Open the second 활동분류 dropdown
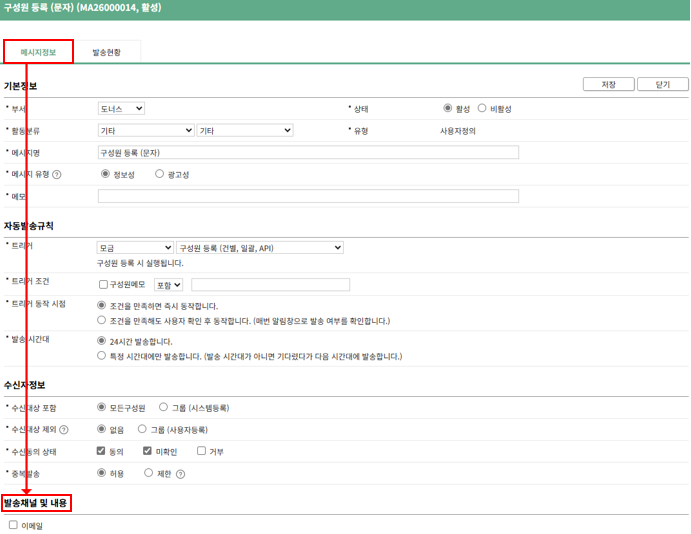Viewport: 691px width, 534px height. [x=245, y=130]
